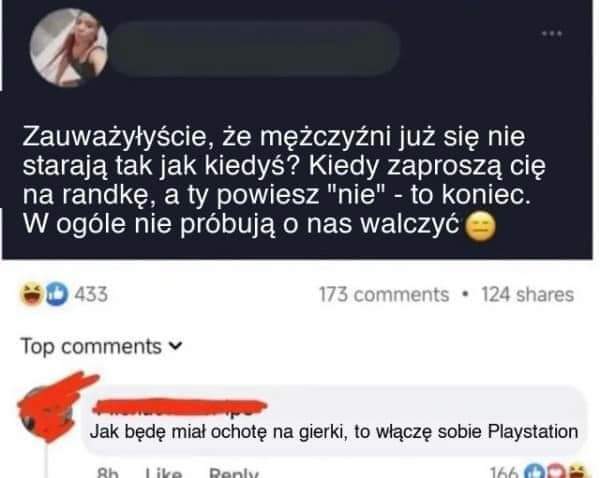Click the 8h comment timestamp
This screenshot has height=478, width=600.
tap(108, 473)
